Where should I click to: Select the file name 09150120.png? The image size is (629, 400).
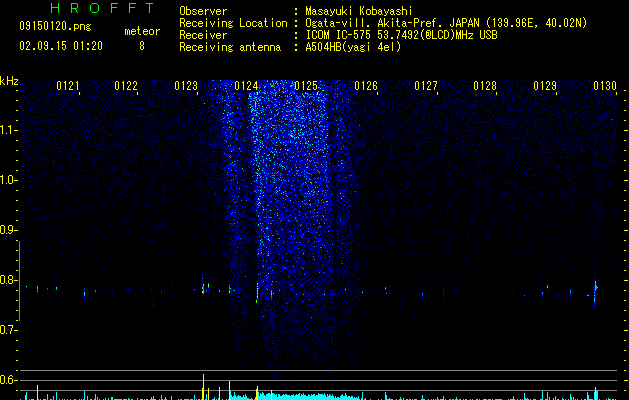55,26
